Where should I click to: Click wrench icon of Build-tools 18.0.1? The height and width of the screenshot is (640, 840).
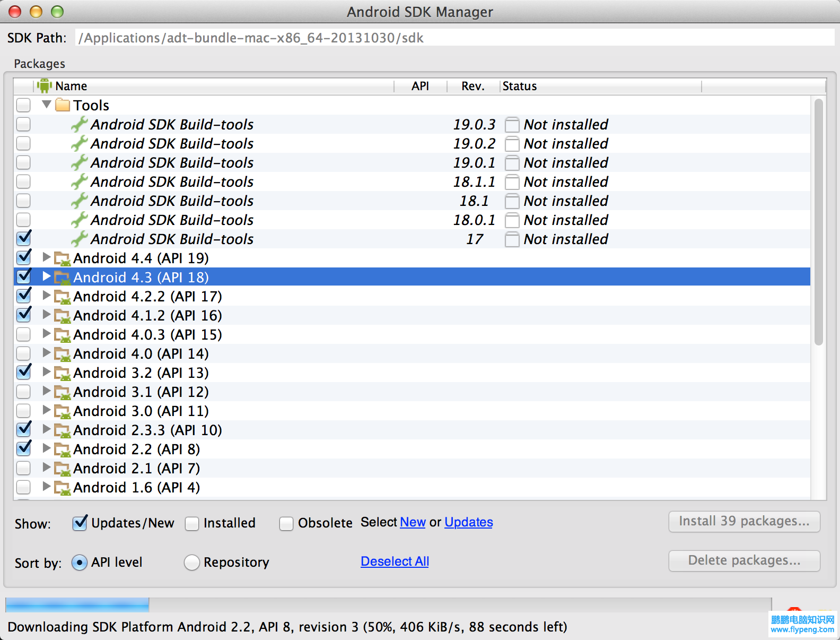coord(80,220)
